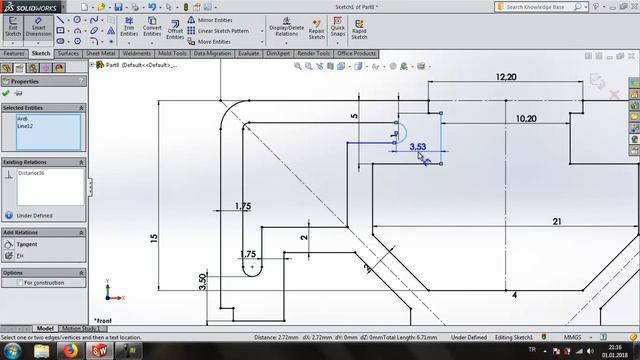This screenshot has height=360, width=640.
Task: Click the green OK checkmark in Properties
Action: [6, 93]
